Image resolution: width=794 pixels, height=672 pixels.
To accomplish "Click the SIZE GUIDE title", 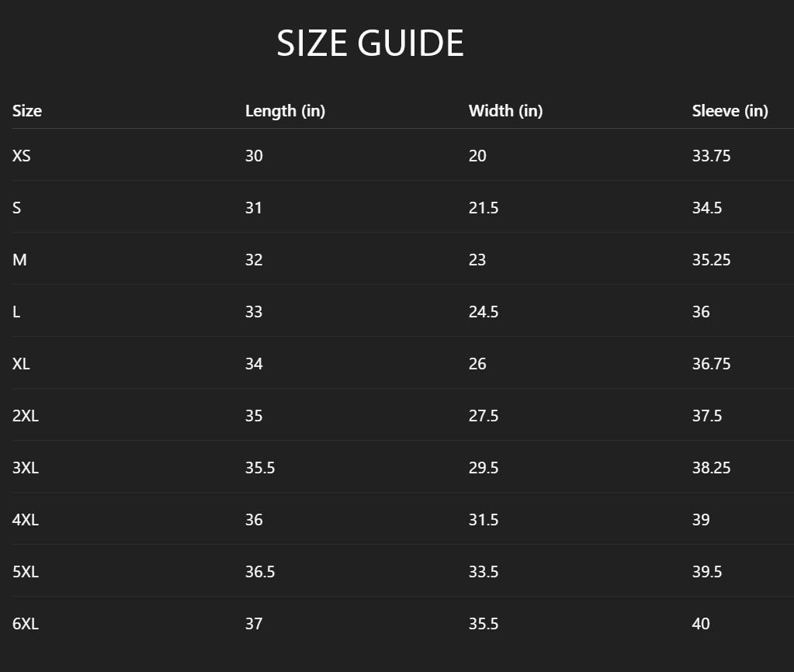I will [370, 43].
